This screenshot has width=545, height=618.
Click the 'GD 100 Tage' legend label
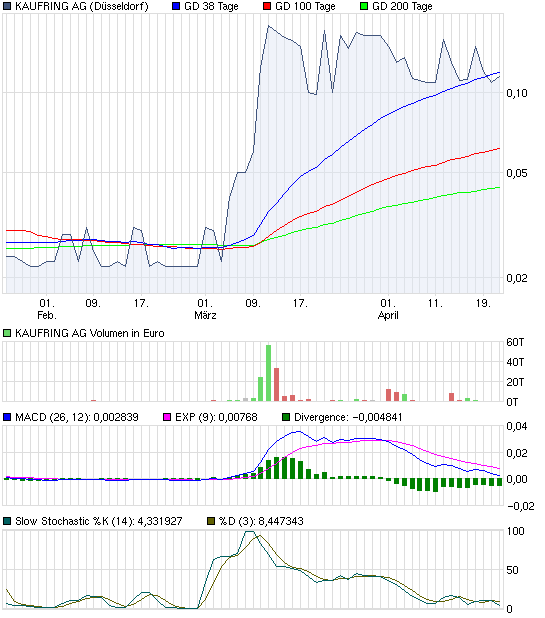[x=305, y=7]
